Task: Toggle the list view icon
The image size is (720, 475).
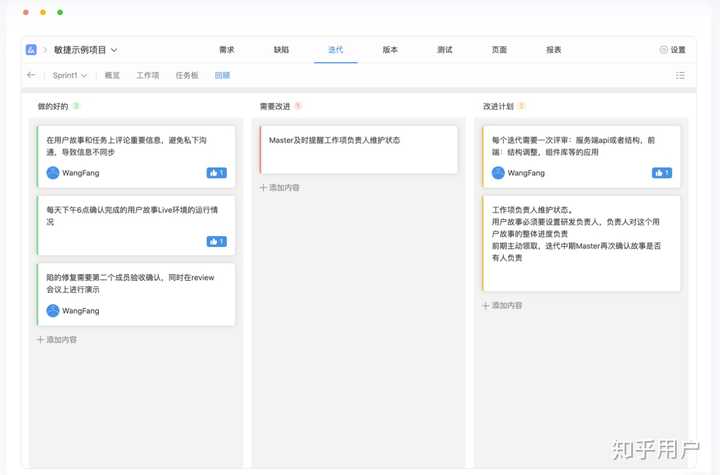Action: pyautogui.click(x=681, y=75)
